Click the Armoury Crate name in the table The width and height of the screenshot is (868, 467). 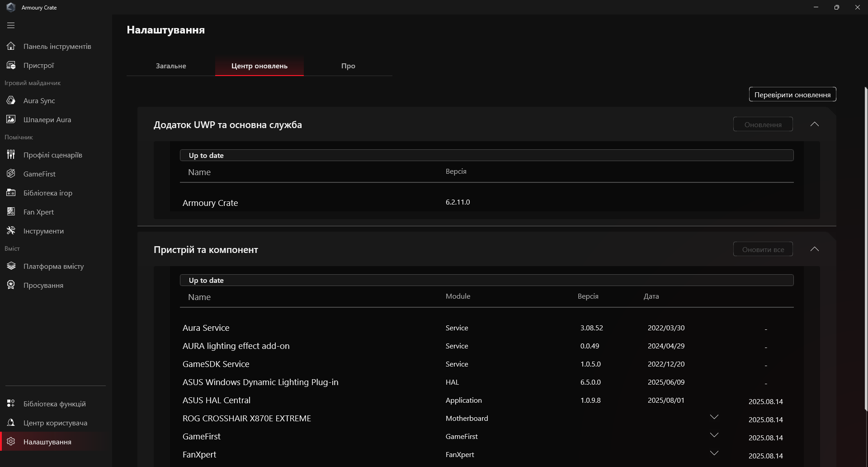tap(210, 203)
